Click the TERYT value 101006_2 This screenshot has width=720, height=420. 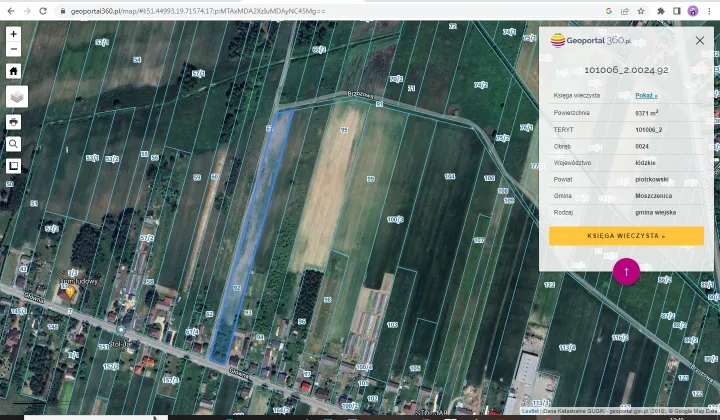(x=648, y=129)
